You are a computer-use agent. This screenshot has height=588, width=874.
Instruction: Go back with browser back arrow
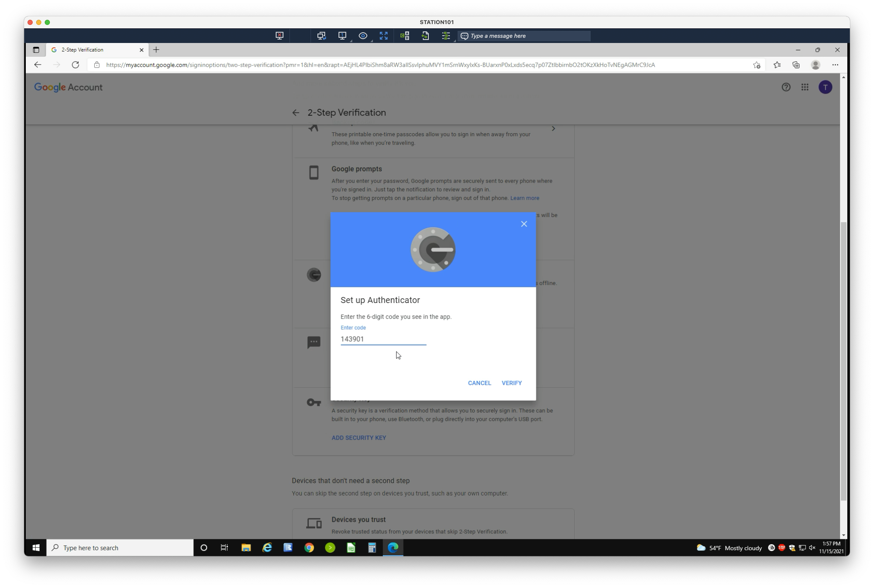(x=38, y=65)
